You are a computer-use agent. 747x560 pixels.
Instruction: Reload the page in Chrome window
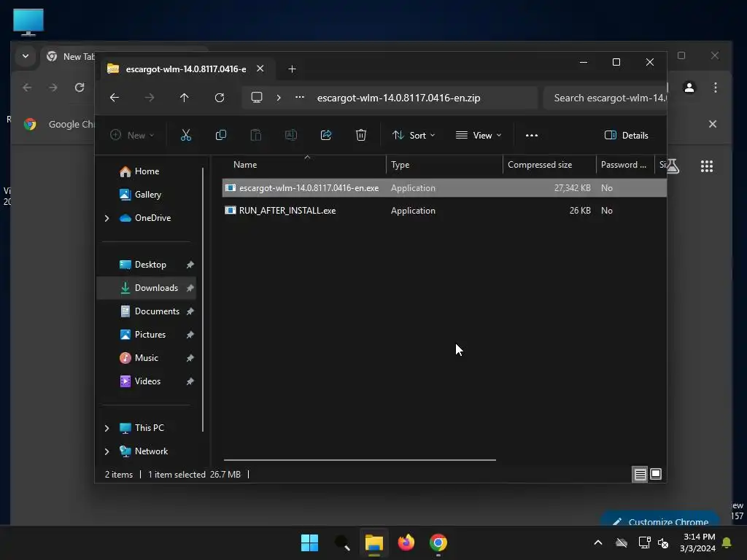(80, 87)
